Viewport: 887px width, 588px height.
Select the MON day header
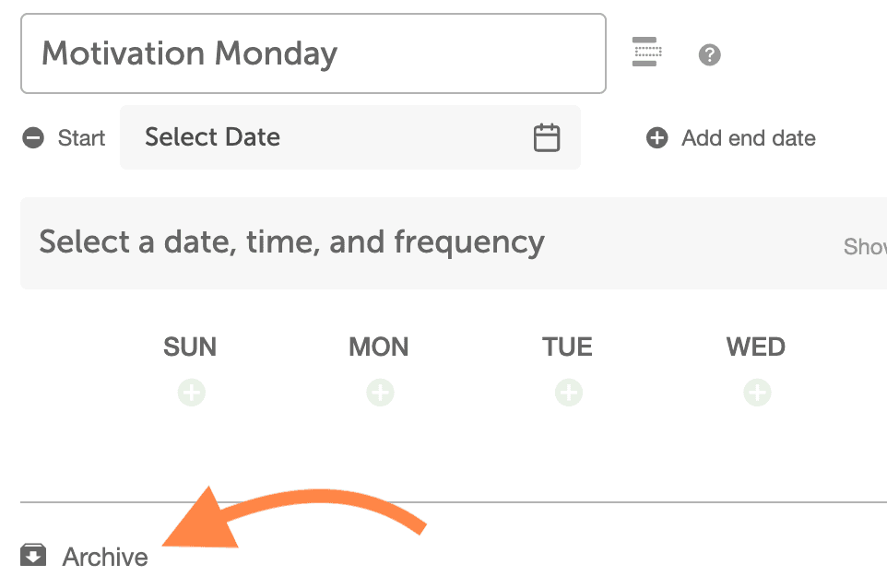pyautogui.click(x=378, y=347)
